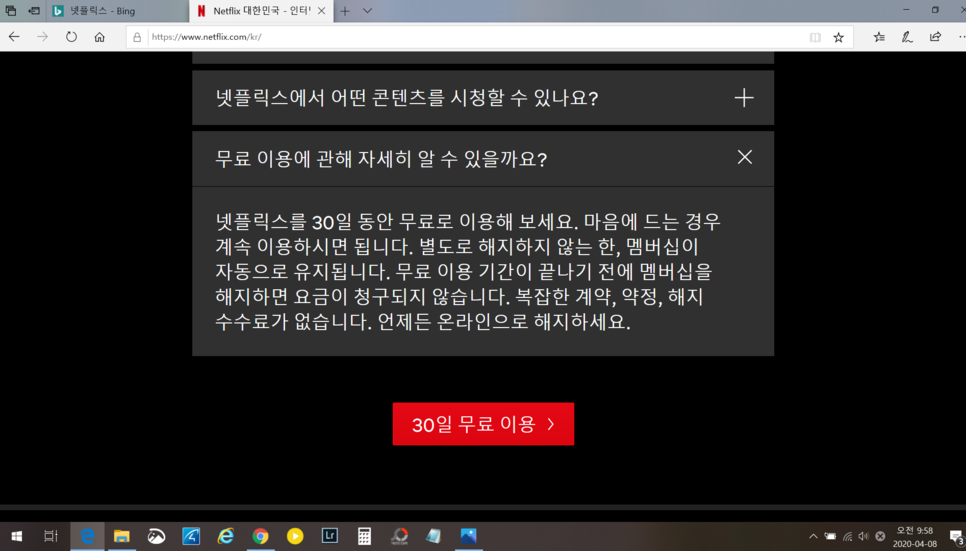Open Task View on taskbar
Viewport: 966px width, 551px height.
tap(51, 536)
